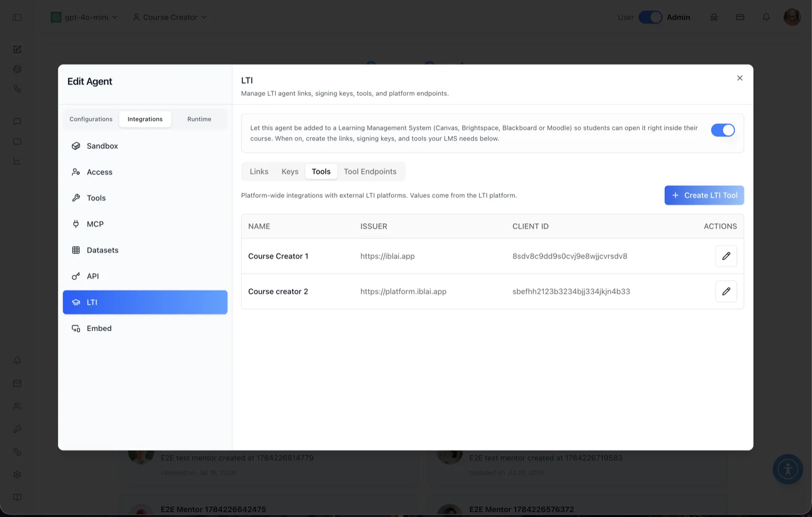This screenshot has height=517, width=812.
Task: Click client ID sbefhh2123b3234bjj334jkjn4b33
Action: [571, 292]
